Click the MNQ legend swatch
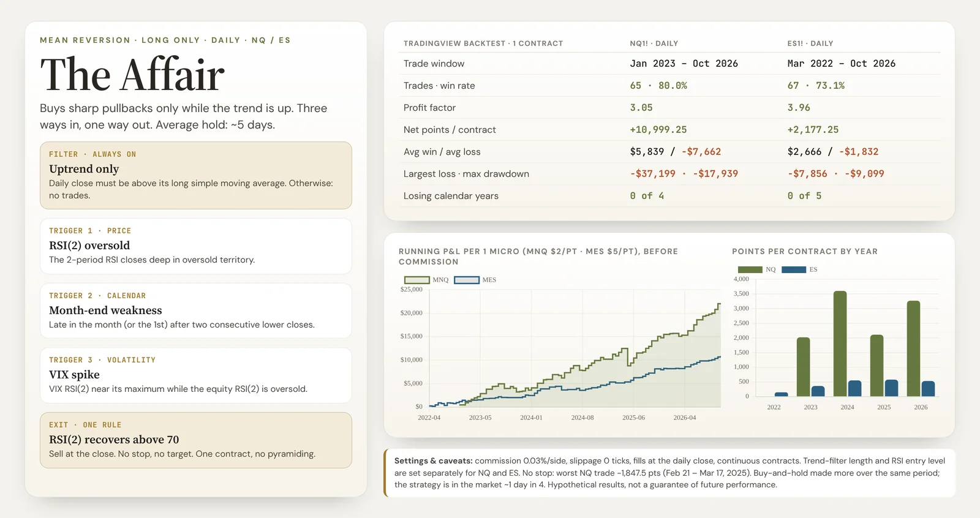This screenshot has height=518, width=980. pyautogui.click(x=417, y=280)
